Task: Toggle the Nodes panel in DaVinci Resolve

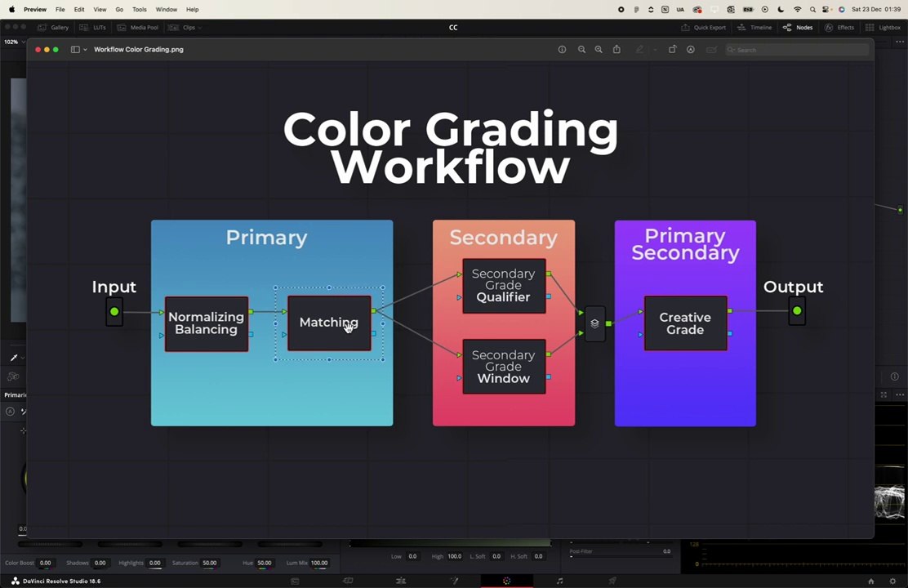Action: click(x=798, y=27)
